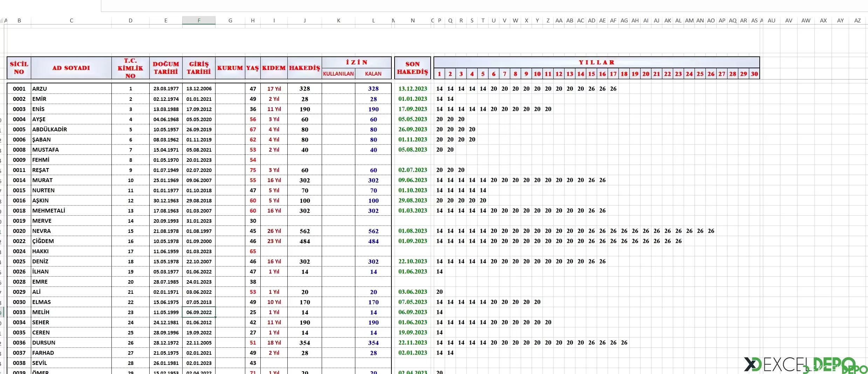
Task: Click the KULLANILAN subheader cell
Action: pyautogui.click(x=338, y=74)
